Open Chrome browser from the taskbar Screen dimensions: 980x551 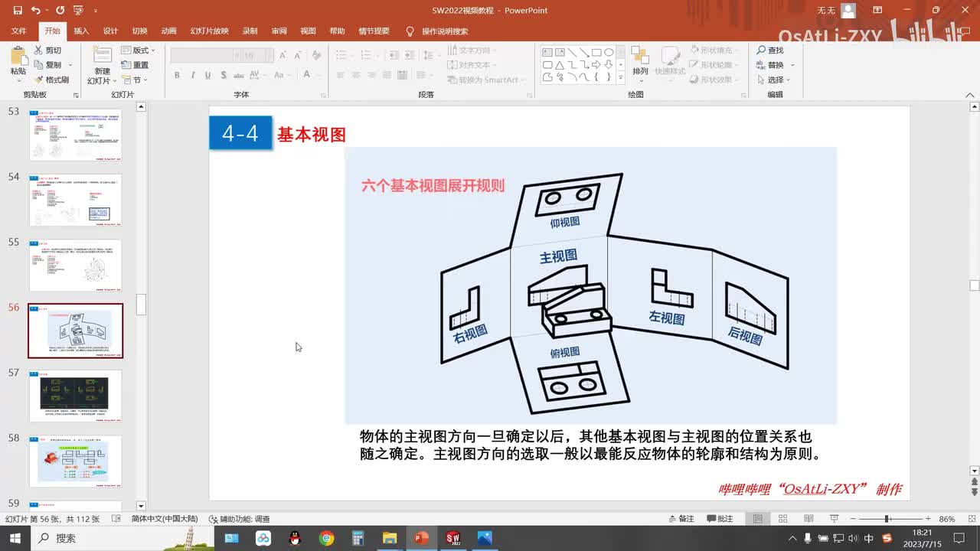[x=327, y=538]
